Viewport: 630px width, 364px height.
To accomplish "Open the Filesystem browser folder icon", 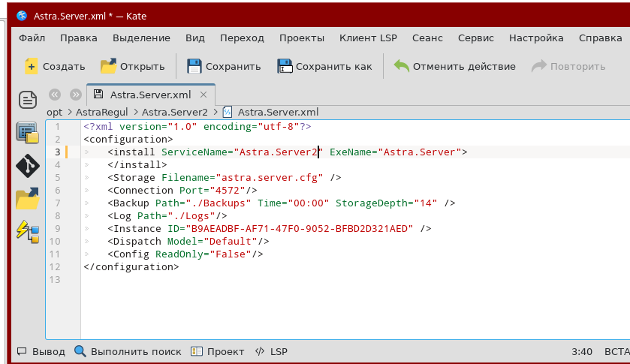I will [28, 198].
